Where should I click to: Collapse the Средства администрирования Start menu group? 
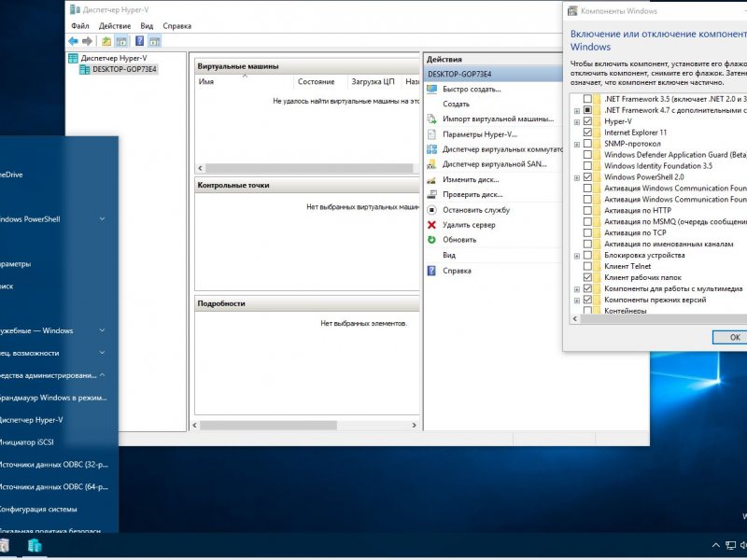point(102,375)
